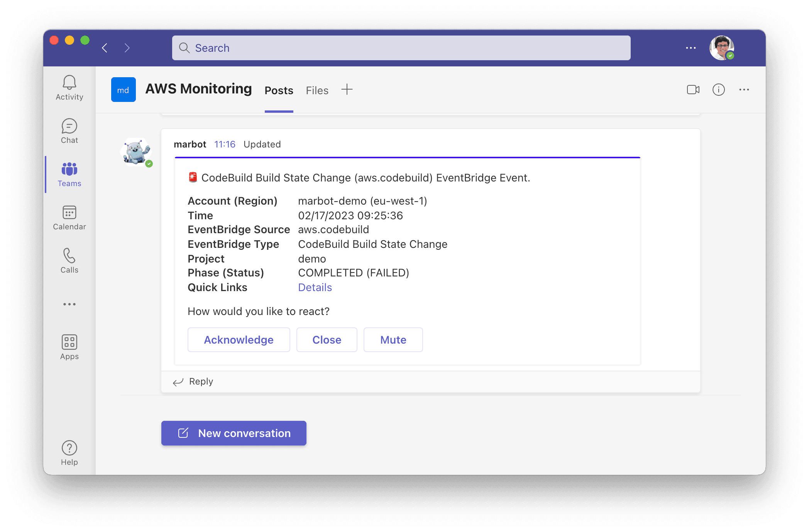This screenshot has width=809, height=532.
Task: Open the Details quick link
Action: click(x=315, y=287)
